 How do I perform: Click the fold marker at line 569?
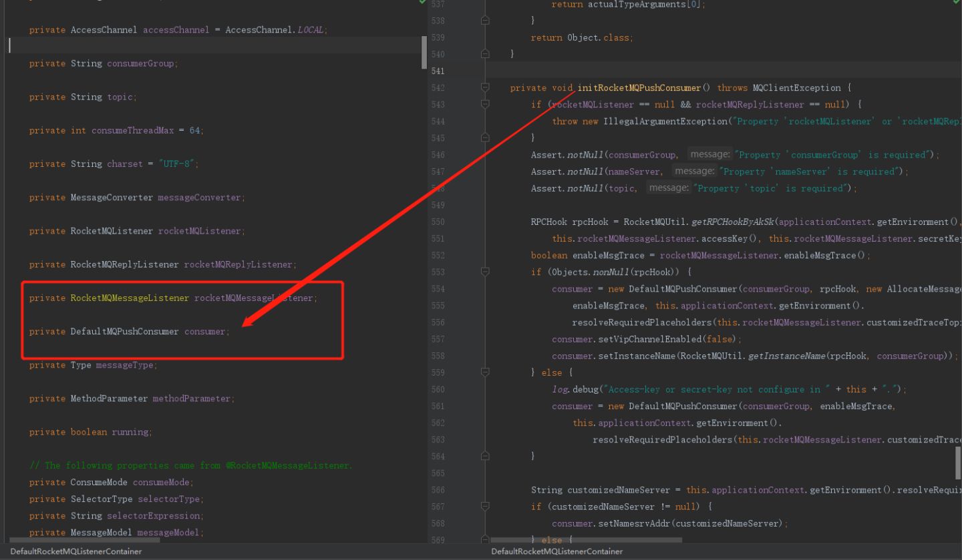coord(486,539)
